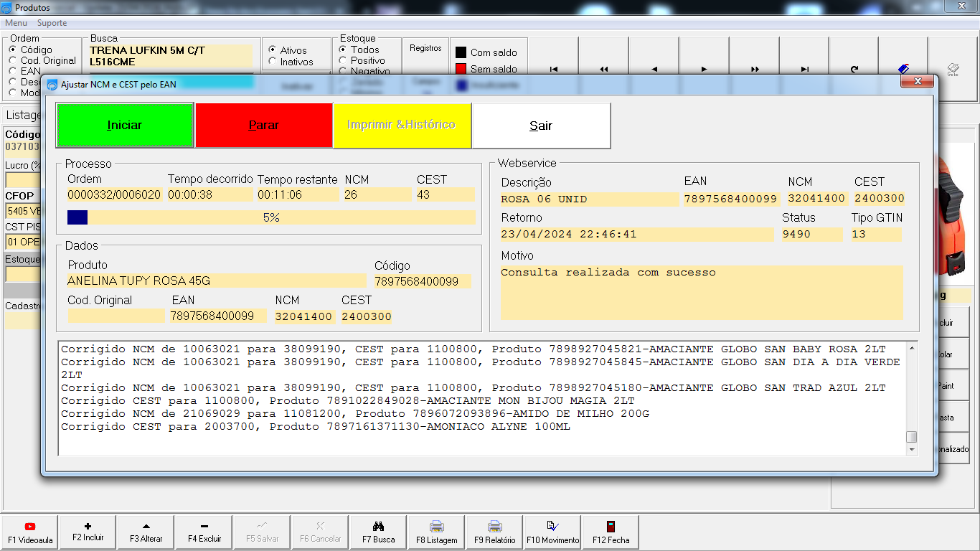Jump to last record navigation arrow
The image size is (980, 551).
click(804, 70)
